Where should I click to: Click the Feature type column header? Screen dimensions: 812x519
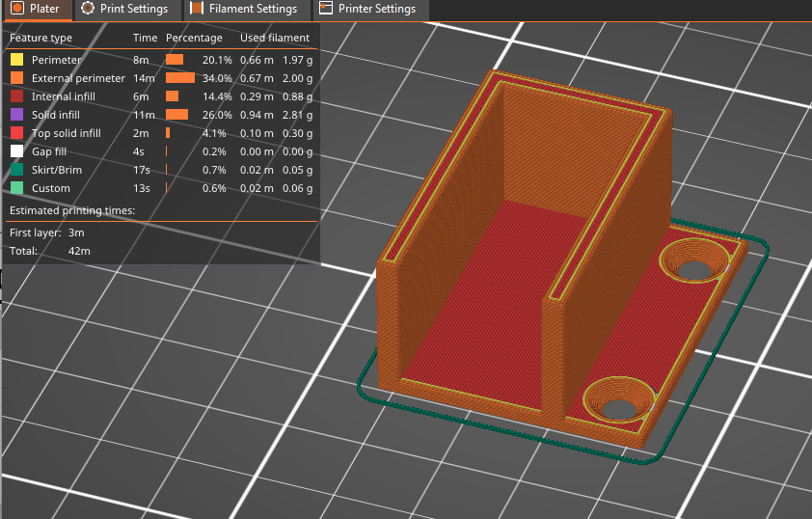coord(41,38)
